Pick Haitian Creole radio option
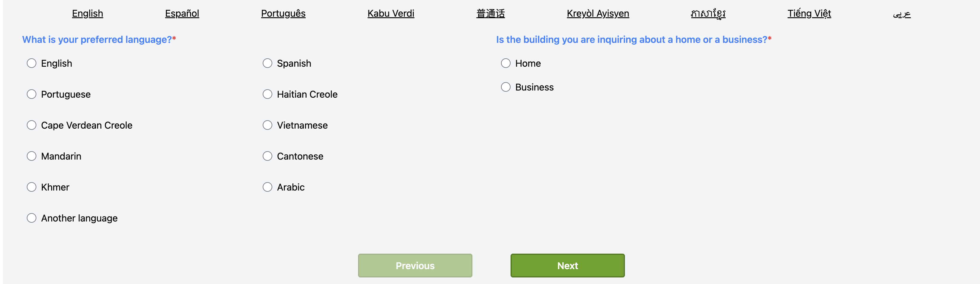 pos(267,94)
